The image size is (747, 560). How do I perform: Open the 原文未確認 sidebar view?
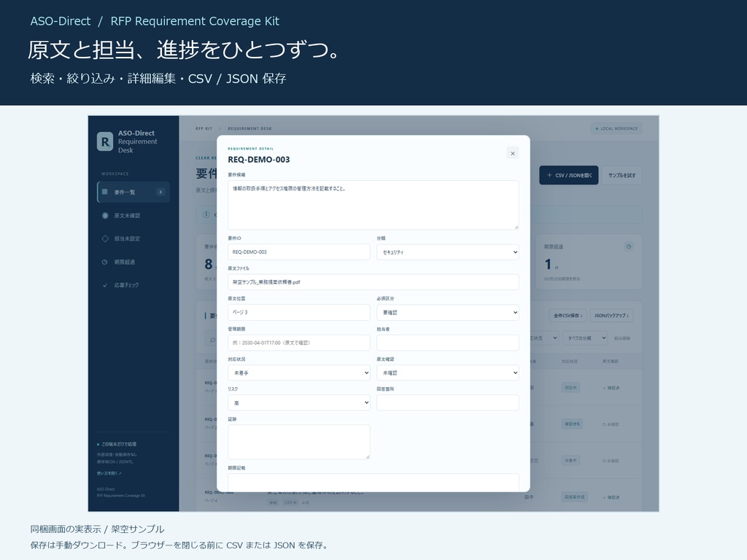click(133, 215)
